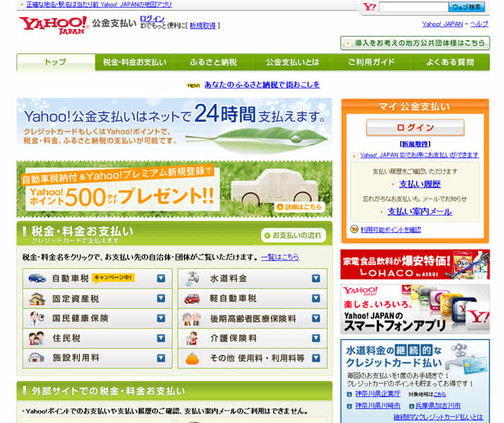Click the house icon for 固定資産税
Viewport: 504px width, 423px height.
point(37,299)
